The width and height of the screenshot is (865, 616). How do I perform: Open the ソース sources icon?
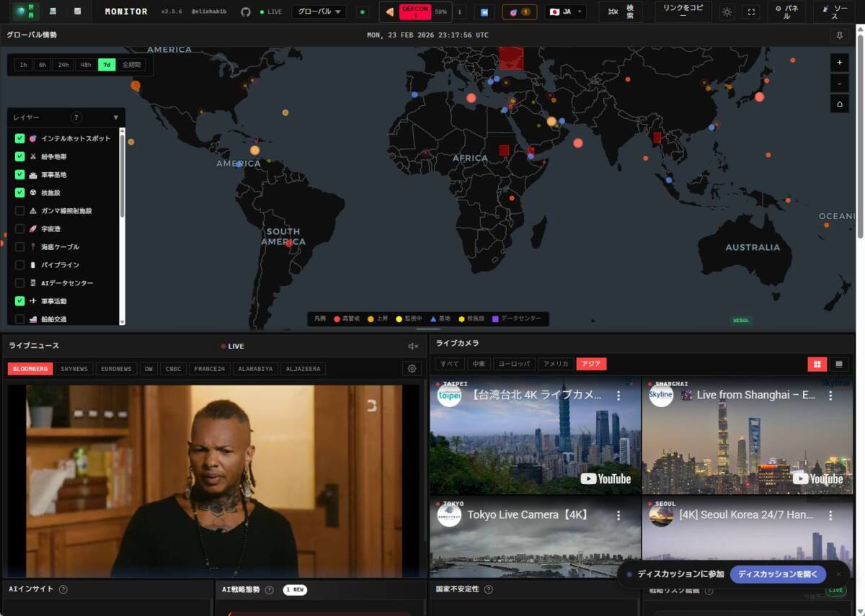click(x=835, y=12)
